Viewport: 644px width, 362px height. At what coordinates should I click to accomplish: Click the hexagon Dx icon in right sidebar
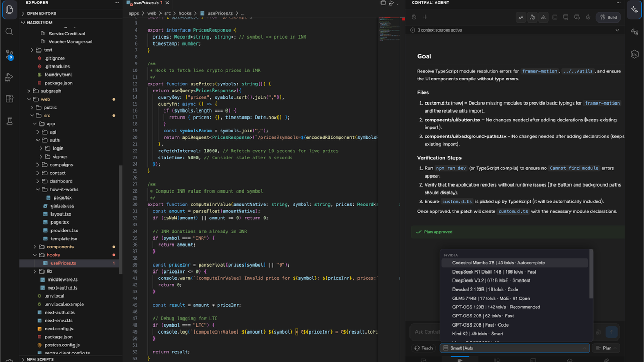[634, 54]
